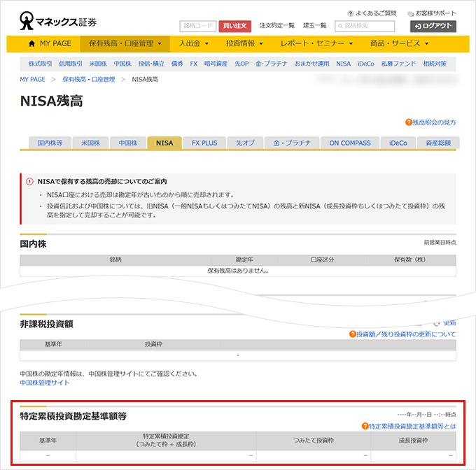Open 中国株管理サイト link
Viewport: 476px width, 470px height.
tap(45, 383)
